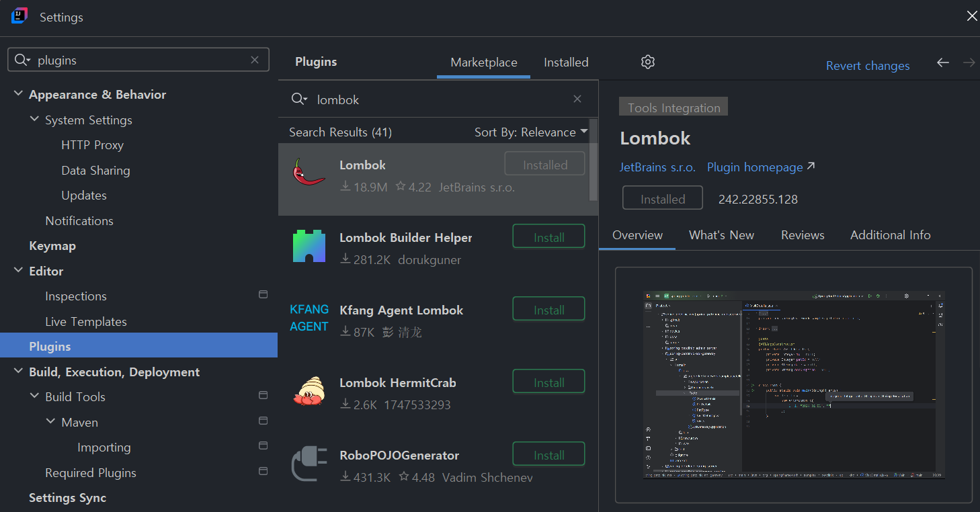The height and width of the screenshot is (512, 980).
Task: Open the What's New tab
Action: [721, 235]
